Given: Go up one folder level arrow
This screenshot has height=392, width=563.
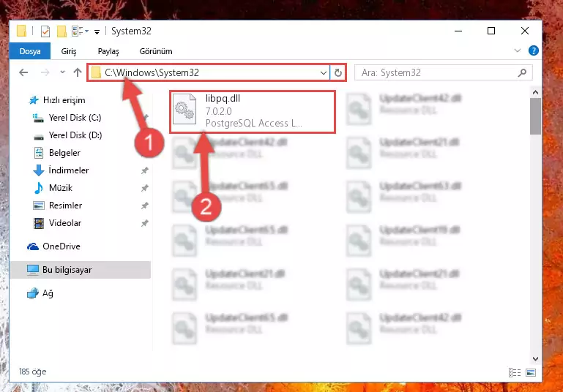Looking at the screenshot, I should click(x=77, y=72).
